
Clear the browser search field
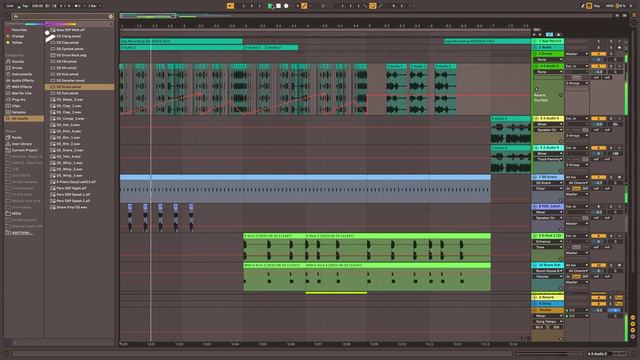111,16
